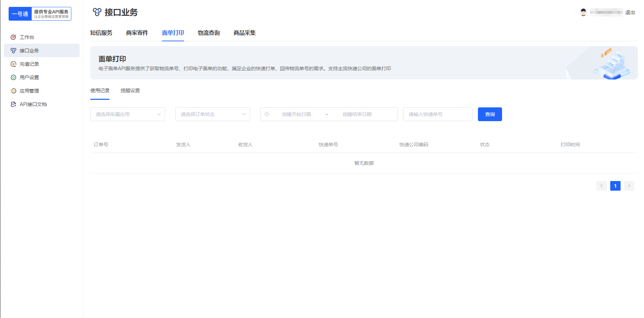The height and width of the screenshot is (318, 644).
Task: Click 退出 to log out
Action: [x=630, y=12]
